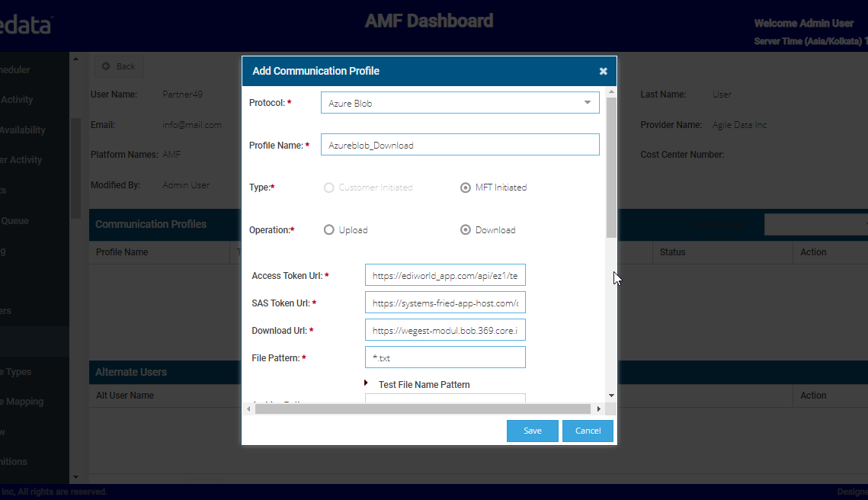This screenshot has height=500, width=868.
Task: Select the Download operation radio button
Action: pyautogui.click(x=465, y=230)
